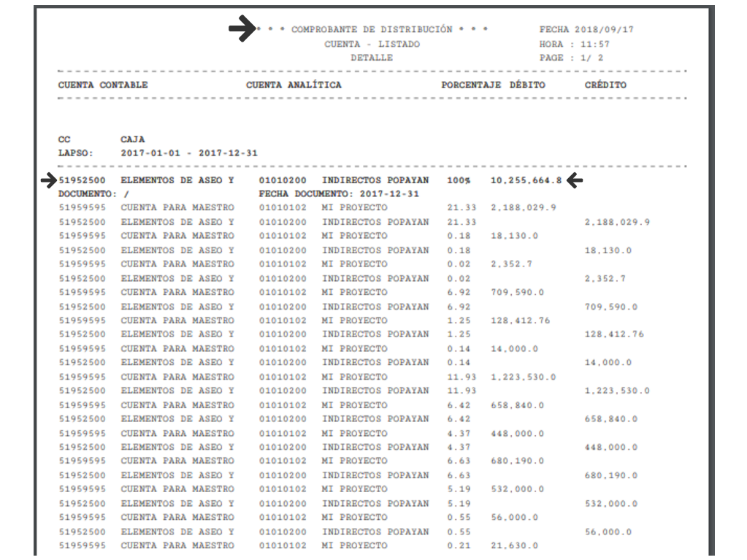Click the arrow pointing at the report title

(x=240, y=28)
